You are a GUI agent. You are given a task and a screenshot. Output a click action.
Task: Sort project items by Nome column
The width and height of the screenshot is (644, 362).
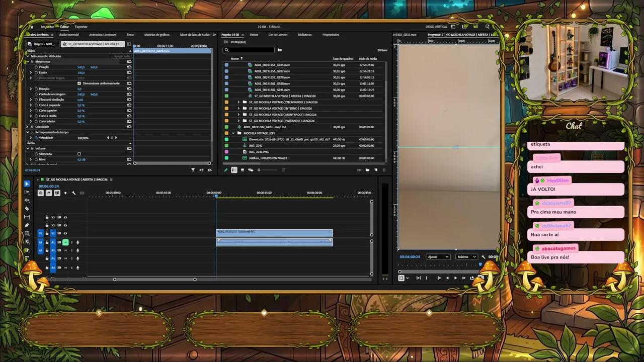tap(235, 59)
